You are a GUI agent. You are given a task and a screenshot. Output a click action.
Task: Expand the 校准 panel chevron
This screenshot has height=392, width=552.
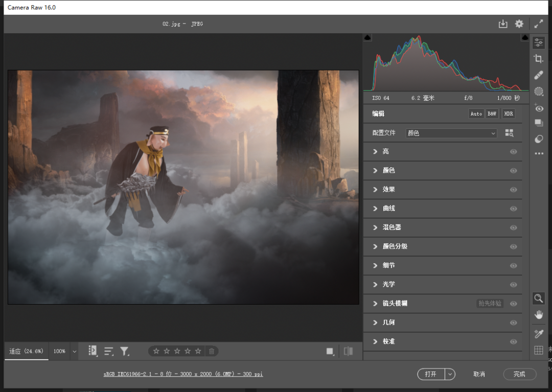[375, 342]
